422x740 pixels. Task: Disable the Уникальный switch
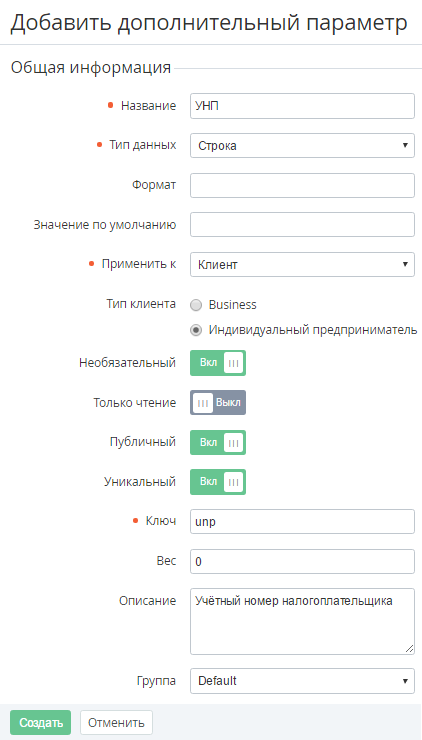218,482
